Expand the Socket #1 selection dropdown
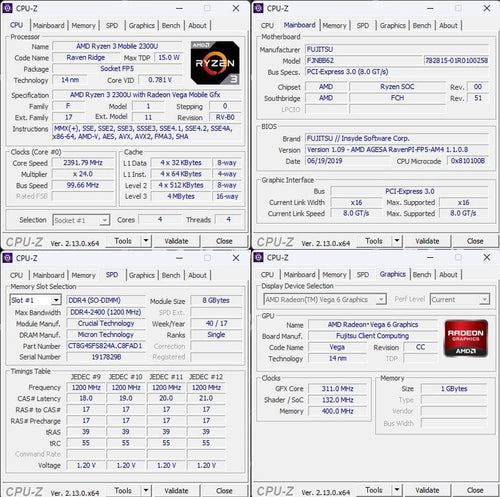The width and height of the screenshot is (500, 497). click(x=105, y=220)
